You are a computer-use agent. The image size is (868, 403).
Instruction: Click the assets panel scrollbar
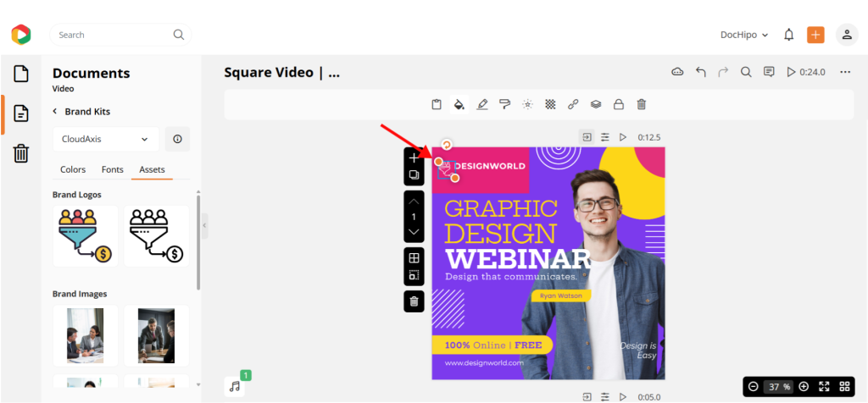point(198,241)
